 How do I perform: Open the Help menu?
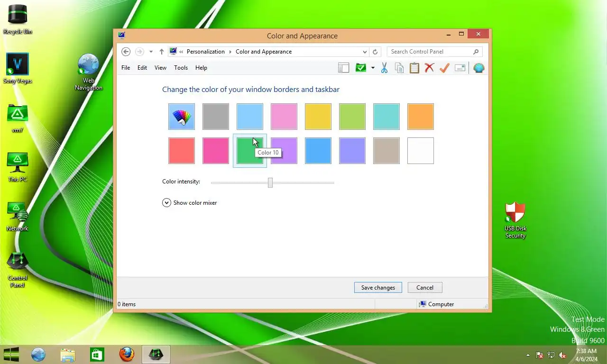201,68
